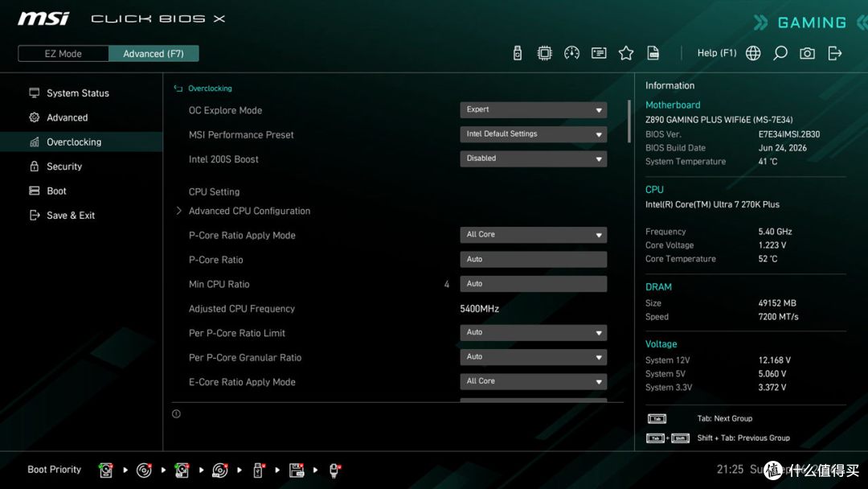Click the Min CPU Ratio input field
This screenshot has width=868, height=489.
coord(533,284)
